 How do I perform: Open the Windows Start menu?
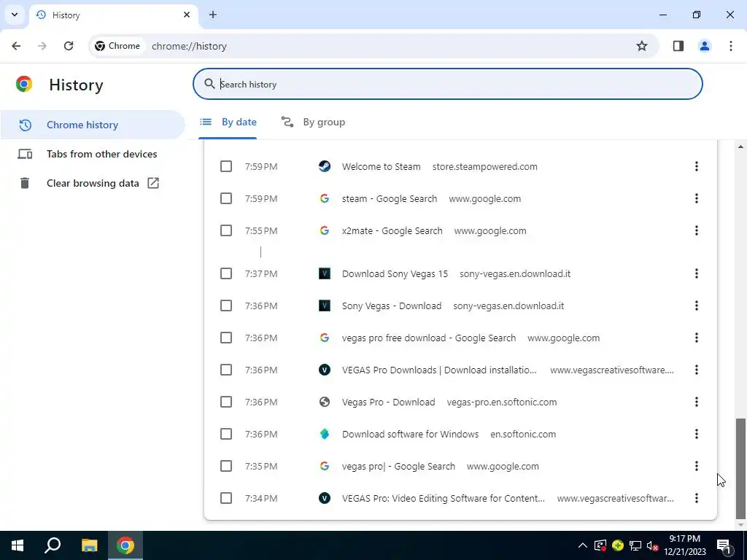pyautogui.click(x=18, y=545)
